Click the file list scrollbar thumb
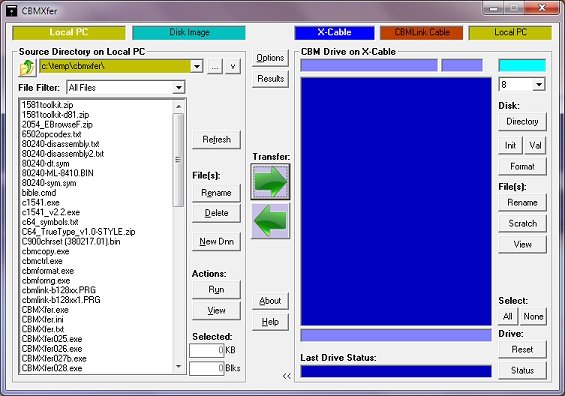 (178, 160)
